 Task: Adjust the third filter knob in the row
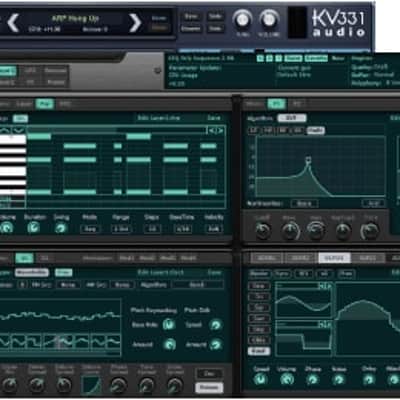(x=316, y=230)
